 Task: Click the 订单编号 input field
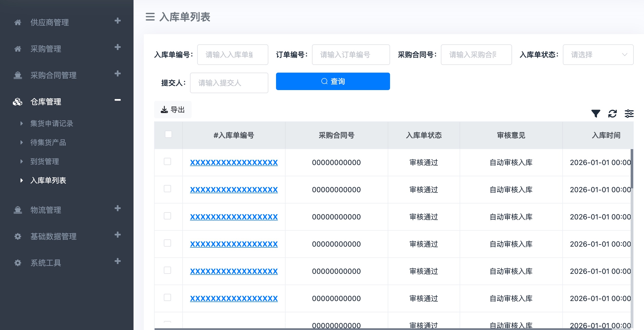tap(351, 55)
